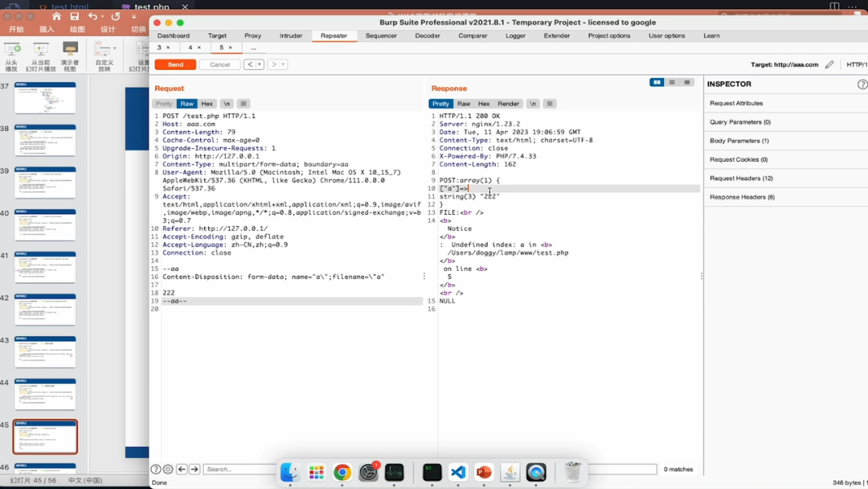Close Repeater sub-tab 5

(x=231, y=47)
